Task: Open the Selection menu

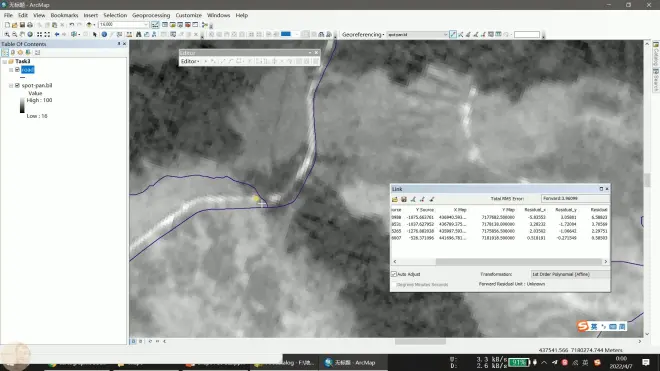Action: pyautogui.click(x=115, y=15)
